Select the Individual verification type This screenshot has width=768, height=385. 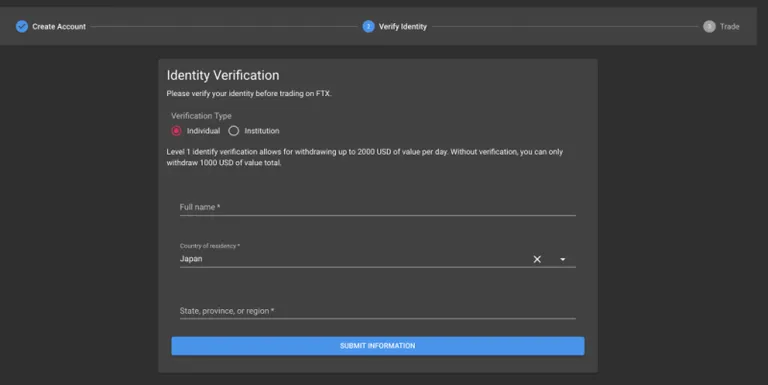176,131
